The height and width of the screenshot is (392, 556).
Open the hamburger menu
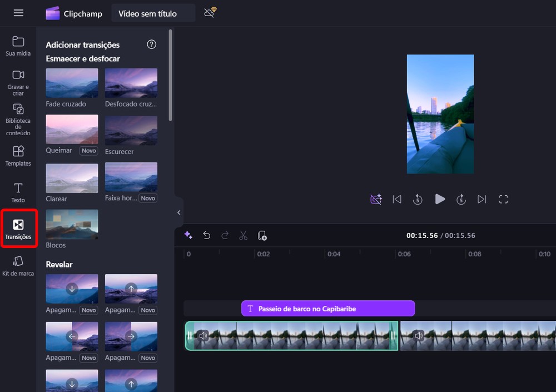click(18, 13)
